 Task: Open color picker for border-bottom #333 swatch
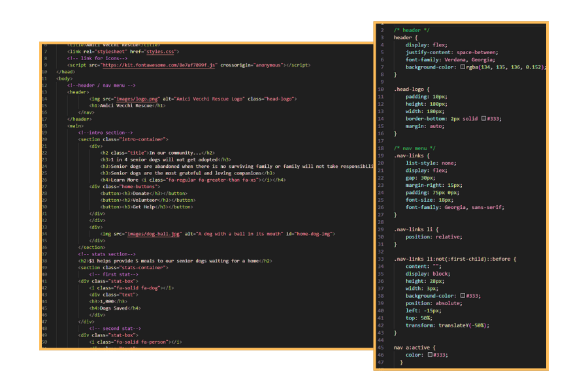point(483,118)
